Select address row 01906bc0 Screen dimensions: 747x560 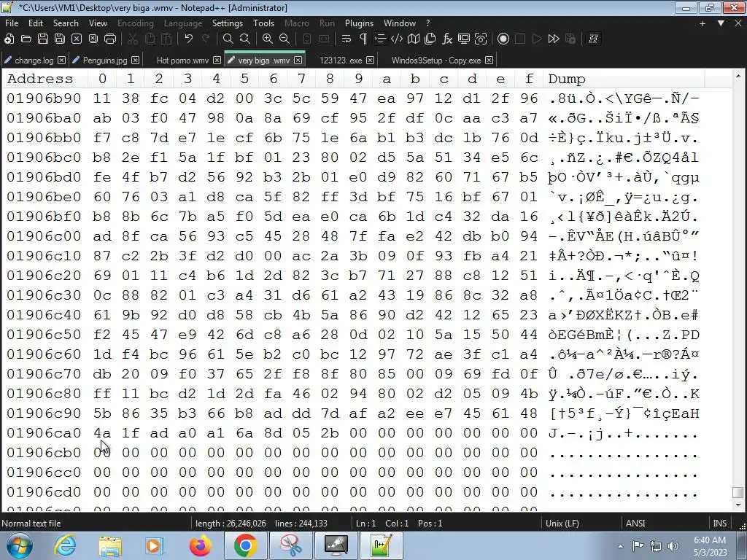coord(44,157)
